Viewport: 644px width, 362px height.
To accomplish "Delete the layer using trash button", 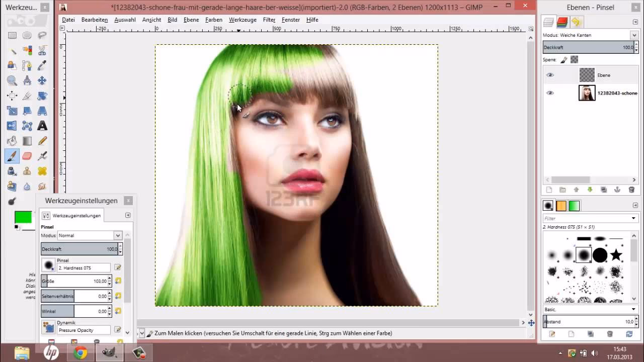I will [631, 191].
